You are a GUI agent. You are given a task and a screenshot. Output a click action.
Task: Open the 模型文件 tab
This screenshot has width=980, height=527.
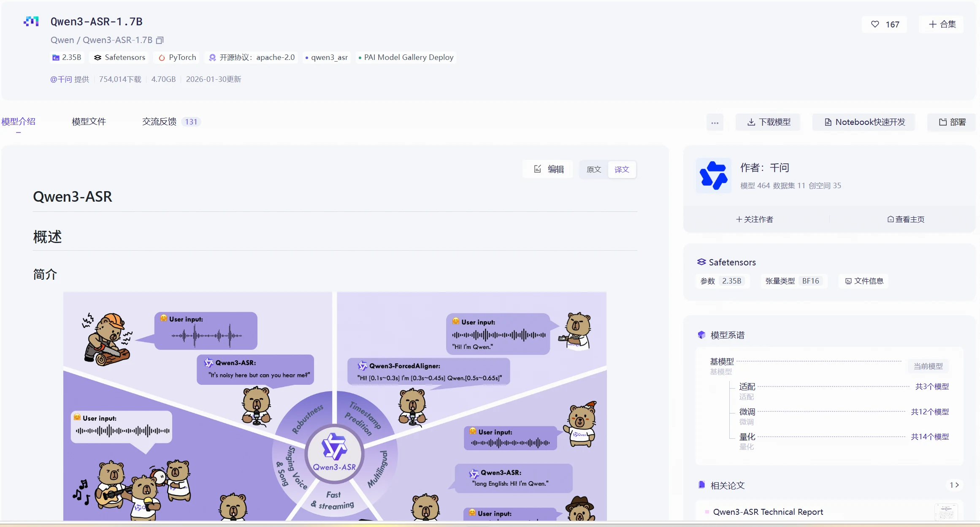[89, 122]
